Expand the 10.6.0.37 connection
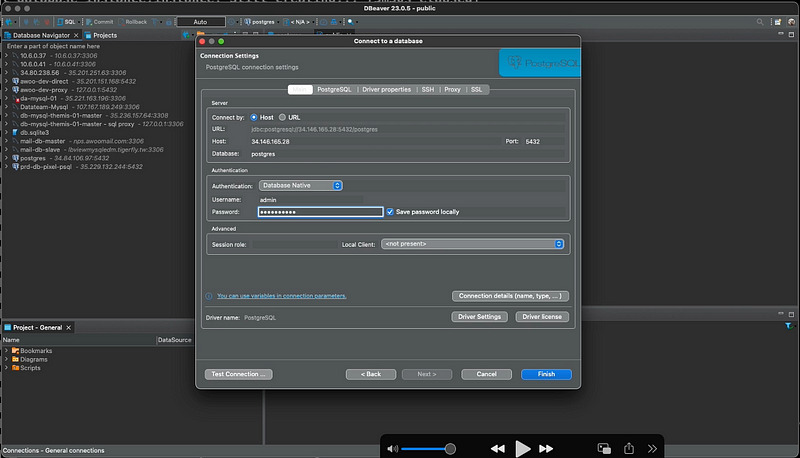Viewport: 800px width, 458px height. click(6, 56)
